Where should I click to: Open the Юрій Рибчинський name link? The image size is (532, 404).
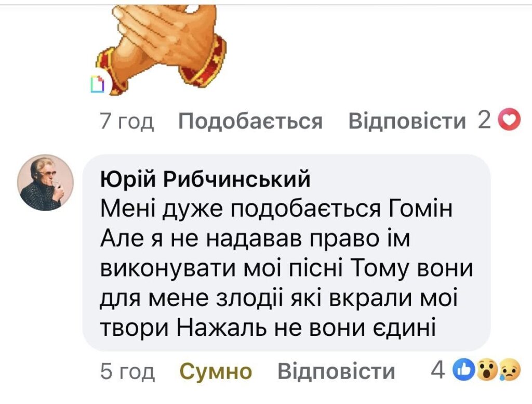[205, 179]
